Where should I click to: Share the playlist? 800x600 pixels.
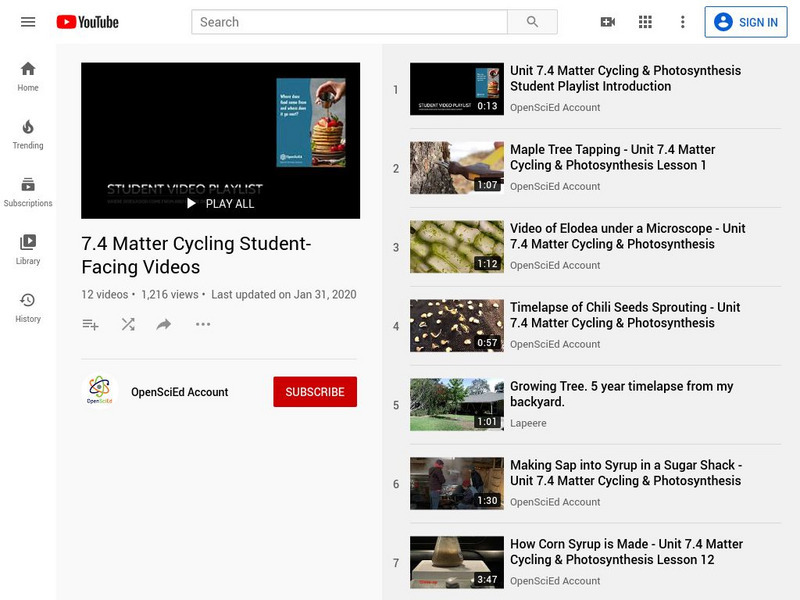tap(164, 324)
